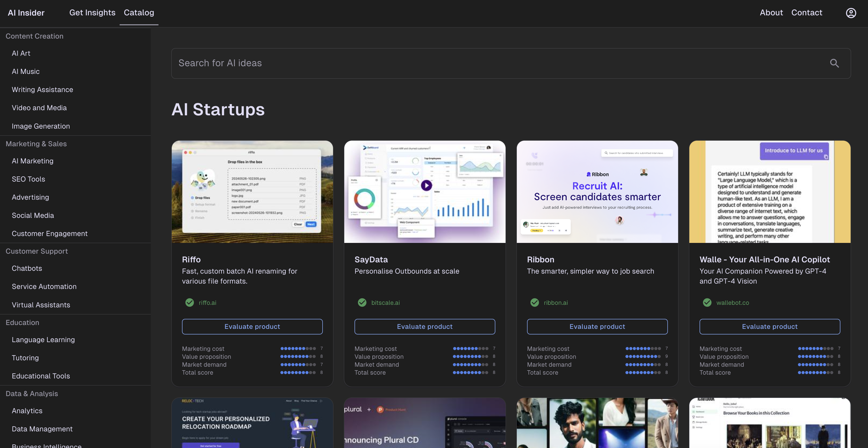Collapse the Data & Analysis section
The height and width of the screenshot is (448, 868).
32,393
